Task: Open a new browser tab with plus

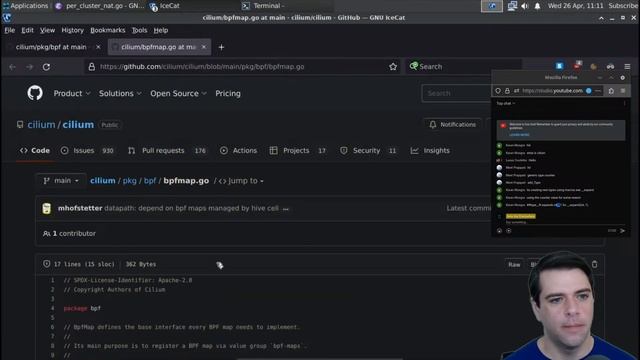Action: point(221,47)
